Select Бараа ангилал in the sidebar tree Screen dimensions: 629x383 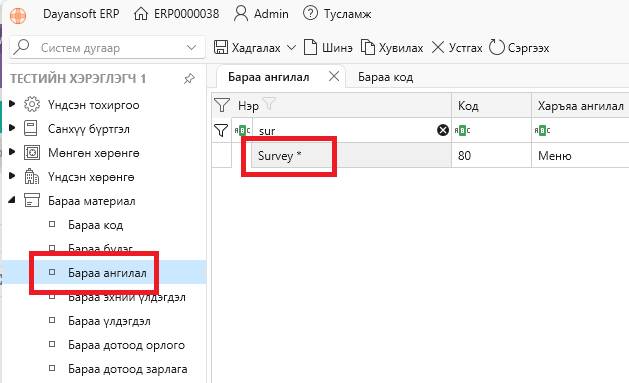click(x=107, y=273)
